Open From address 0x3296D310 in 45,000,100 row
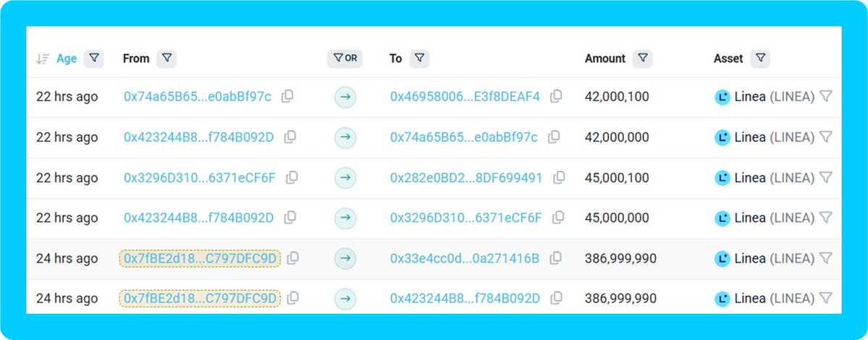The height and width of the screenshot is (340, 868). (199, 177)
